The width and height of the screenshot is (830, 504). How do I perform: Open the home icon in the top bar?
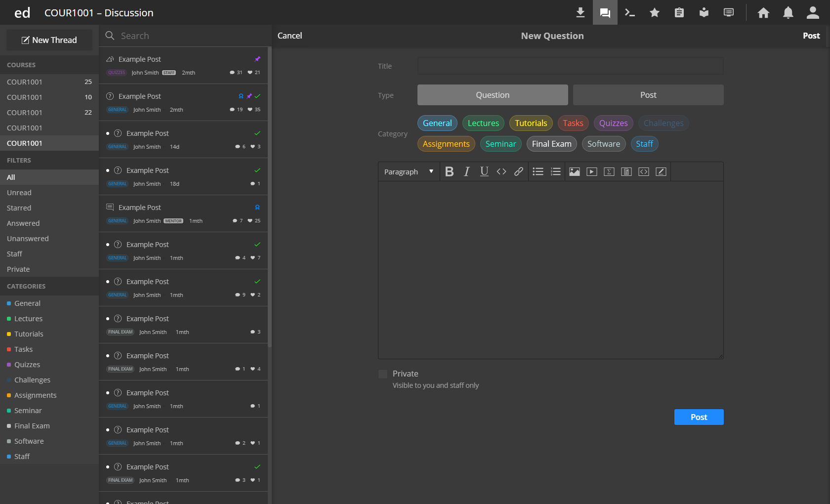coord(763,12)
